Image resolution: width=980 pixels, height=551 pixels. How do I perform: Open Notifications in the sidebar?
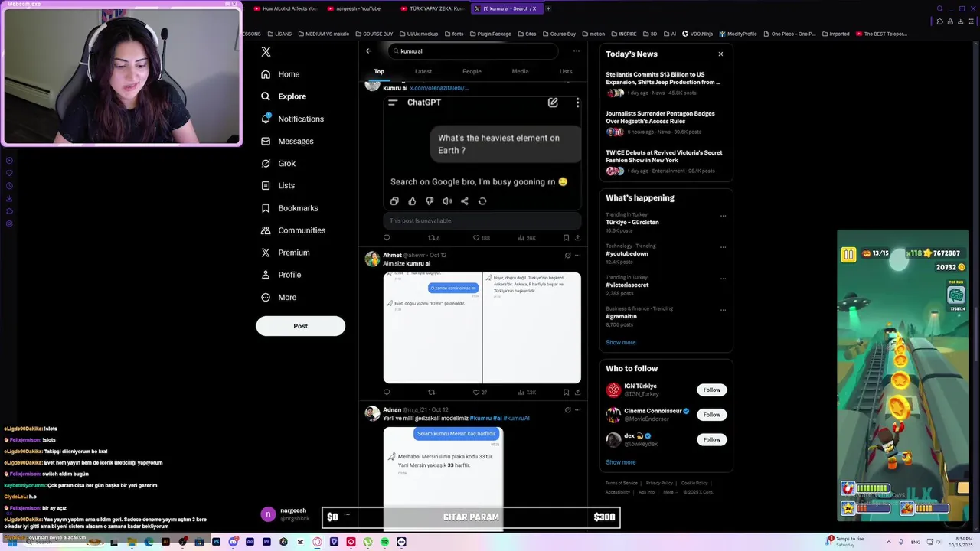tap(292, 119)
